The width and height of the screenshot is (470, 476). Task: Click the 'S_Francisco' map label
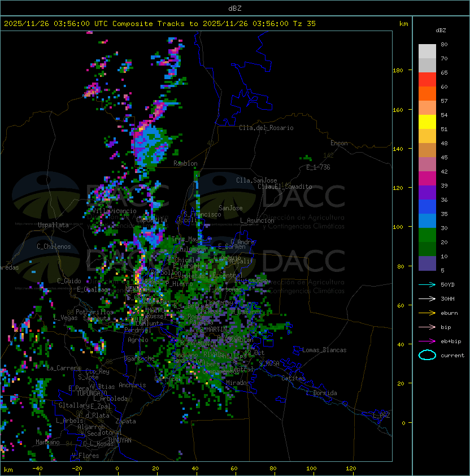click(202, 215)
